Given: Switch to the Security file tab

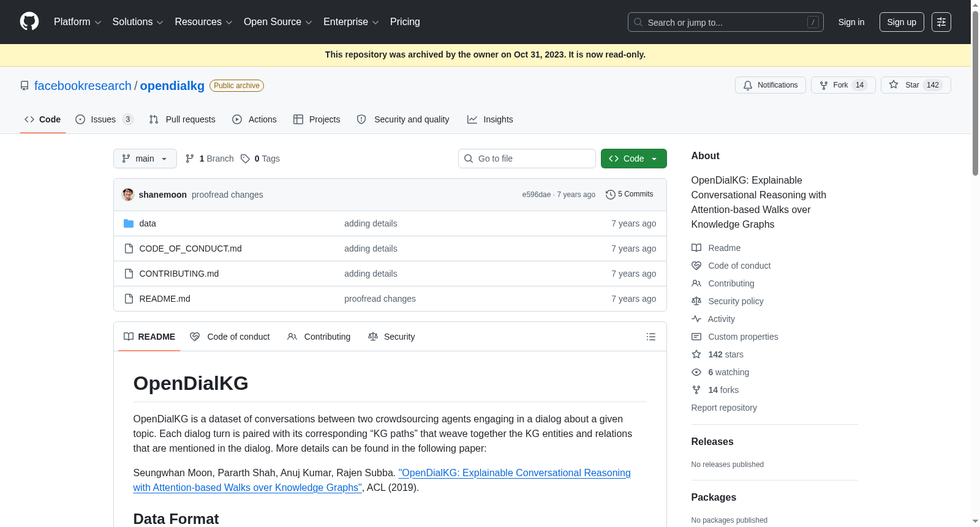Looking at the screenshot, I should pyautogui.click(x=391, y=337).
